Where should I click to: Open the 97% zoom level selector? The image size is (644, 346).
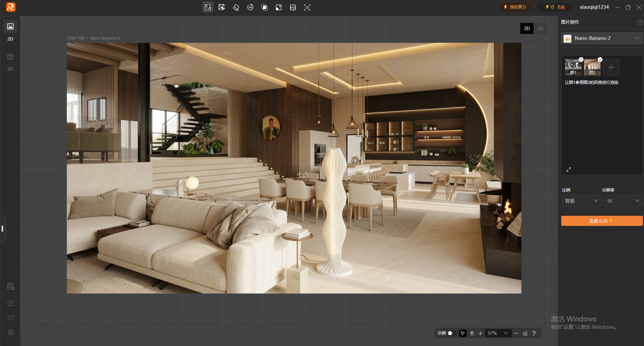[x=497, y=333]
